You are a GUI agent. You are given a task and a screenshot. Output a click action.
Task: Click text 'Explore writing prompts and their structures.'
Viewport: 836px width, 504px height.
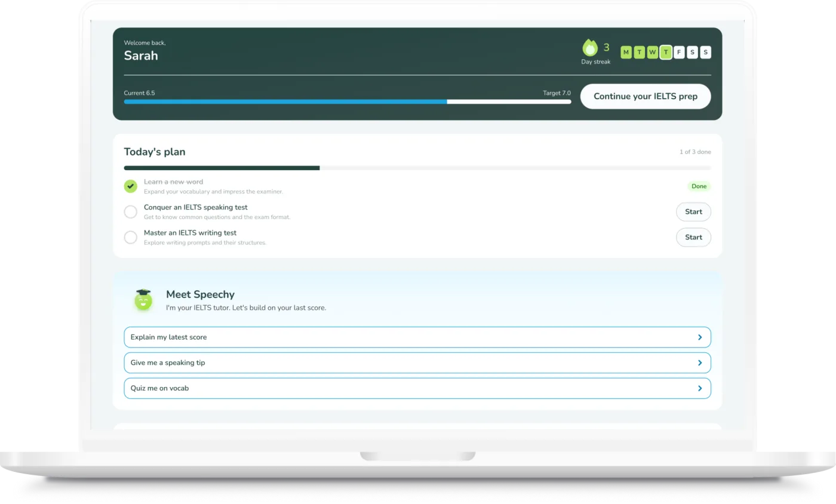(205, 242)
